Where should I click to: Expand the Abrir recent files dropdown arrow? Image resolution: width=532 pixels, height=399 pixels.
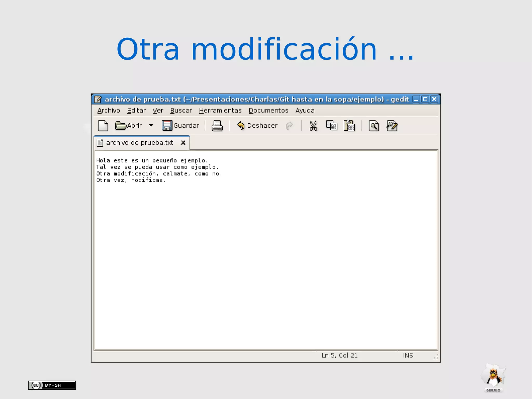click(151, 126)
